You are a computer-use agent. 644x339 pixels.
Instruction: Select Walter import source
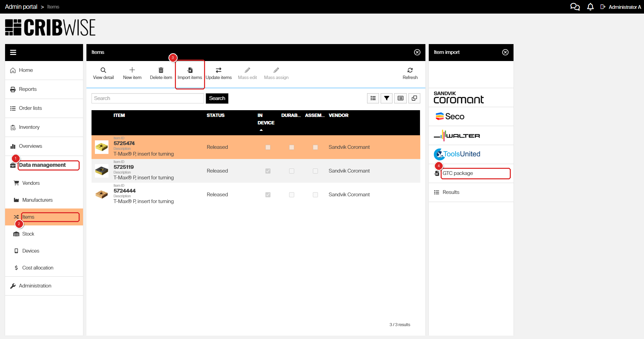(x=471, y=136)
